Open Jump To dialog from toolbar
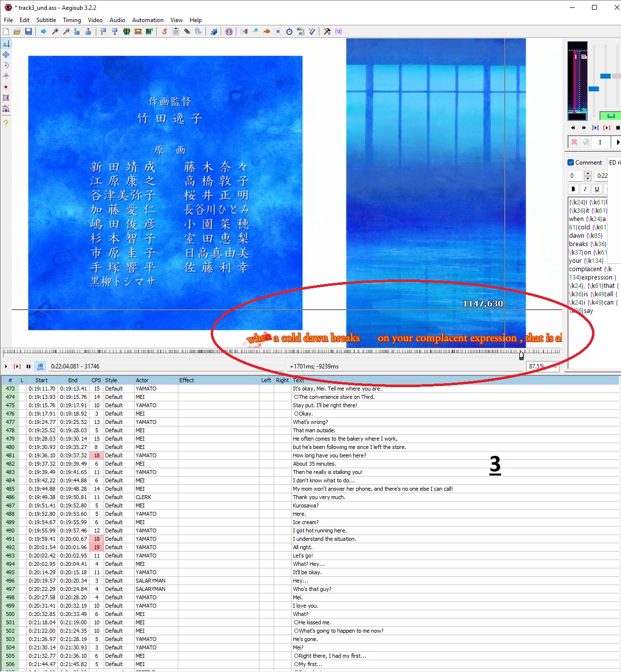Viewport: 621px width, 672px height. (44, 31)
